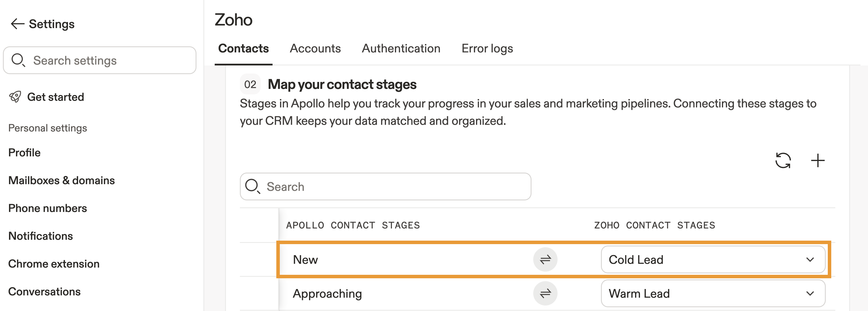Open the Chrome extension settings page
Viewport: 868px width, 311px height.
tap(54, 264)
